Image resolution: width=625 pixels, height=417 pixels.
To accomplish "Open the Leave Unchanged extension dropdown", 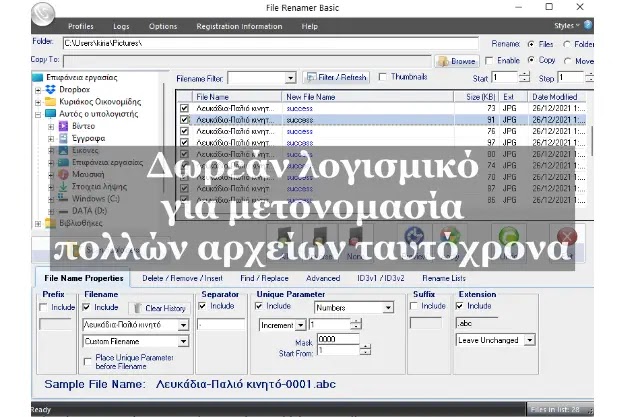I will click(529, 340).
